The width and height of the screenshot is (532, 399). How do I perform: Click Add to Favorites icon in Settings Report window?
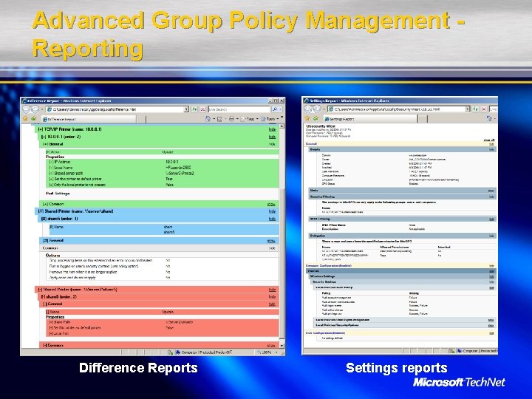(316, 118)
